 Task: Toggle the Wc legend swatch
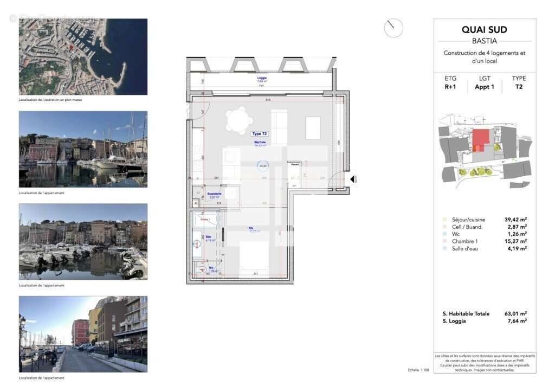click(444, 234)
